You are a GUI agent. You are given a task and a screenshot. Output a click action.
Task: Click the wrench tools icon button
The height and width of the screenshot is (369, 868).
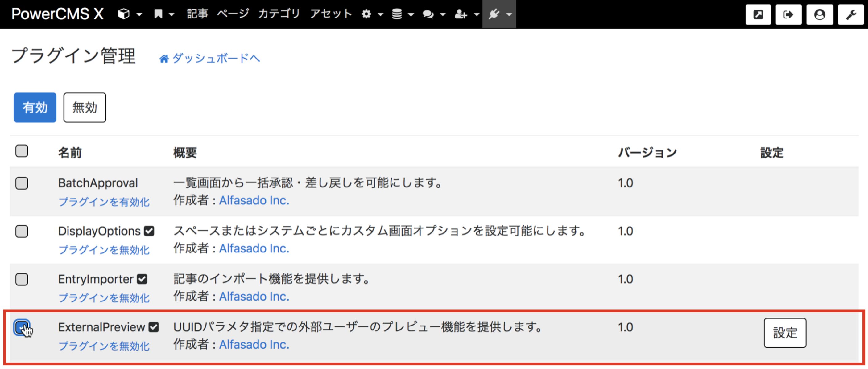(x=851, y=14)
